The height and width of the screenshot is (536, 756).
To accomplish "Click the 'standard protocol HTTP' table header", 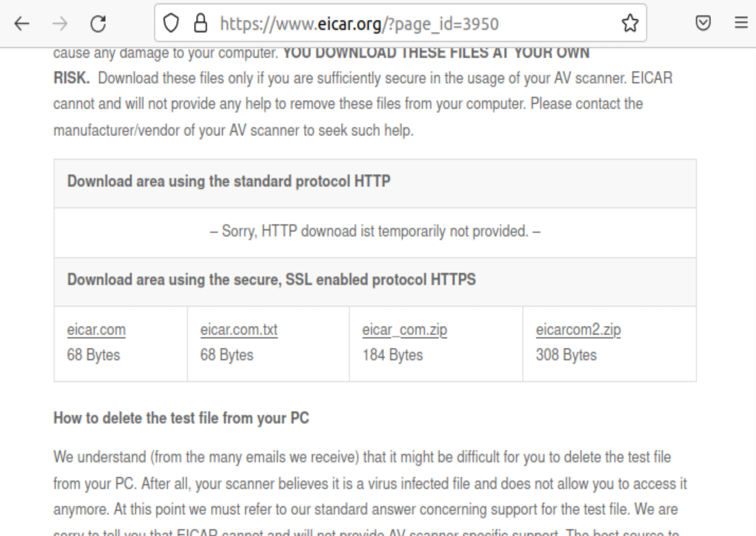I will coord(229,182).
